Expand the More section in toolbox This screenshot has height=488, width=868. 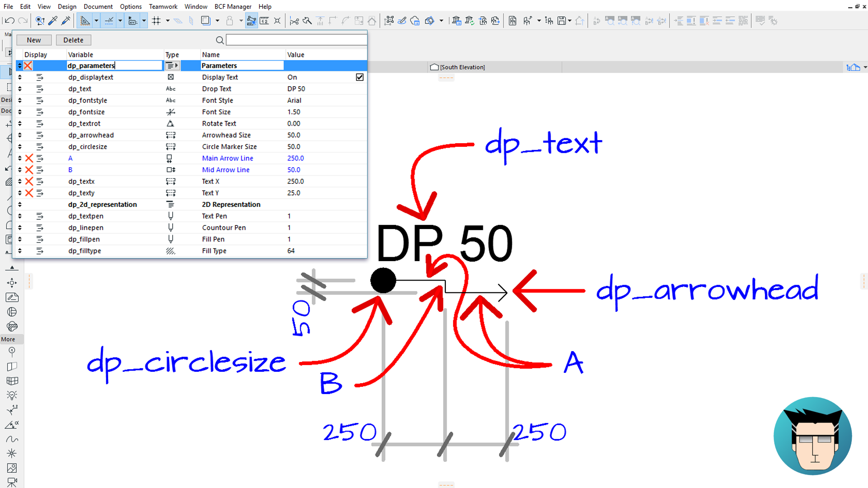coord(8,339)
